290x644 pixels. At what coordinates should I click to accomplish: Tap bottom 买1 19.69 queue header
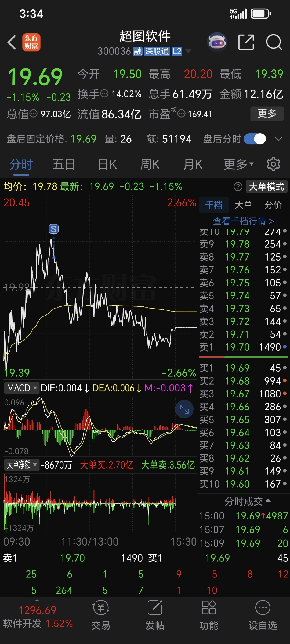[x=218, y=558]
